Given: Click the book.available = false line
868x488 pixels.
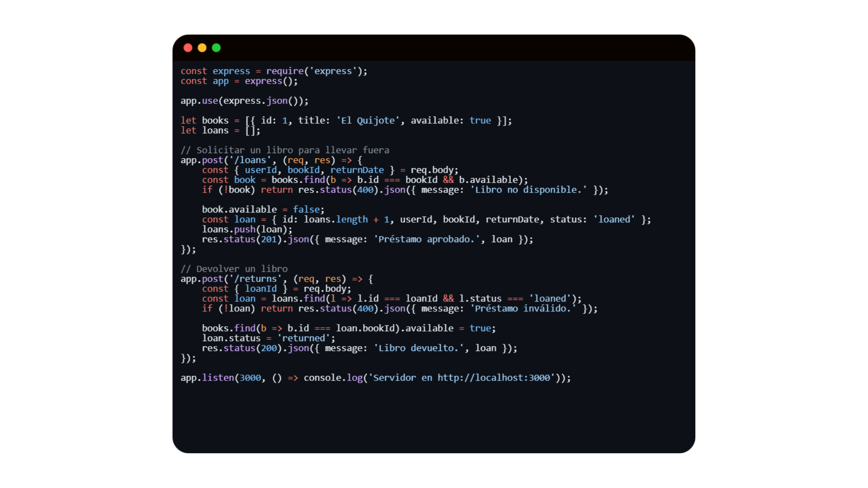Looking at the screenshot, I should tap(263, 210).
